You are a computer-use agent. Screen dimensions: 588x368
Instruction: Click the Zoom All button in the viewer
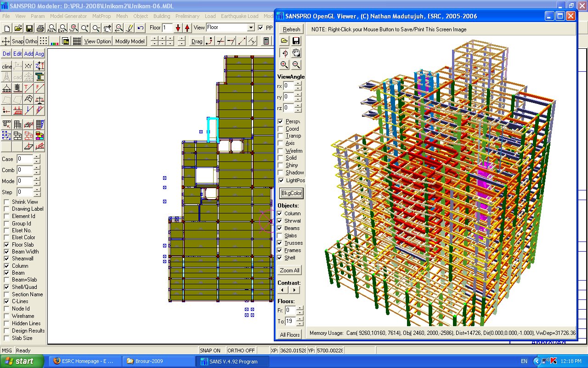coord(290,270)
